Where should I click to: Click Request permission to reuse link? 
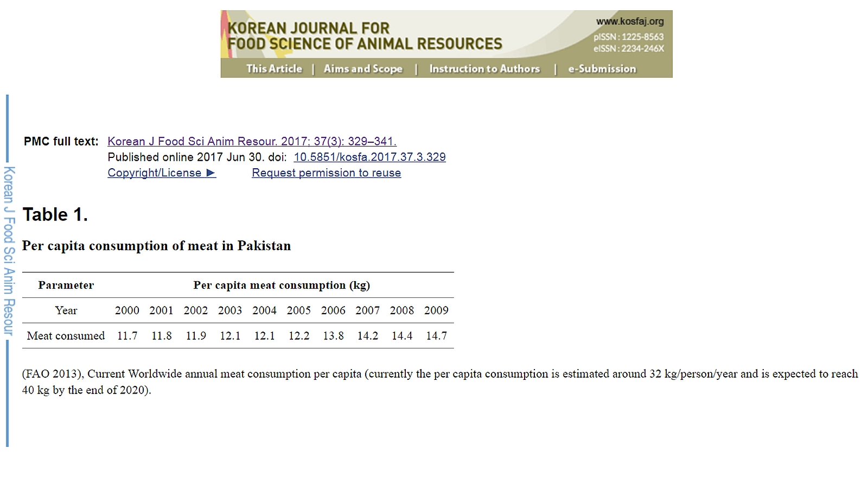point(326,173)
